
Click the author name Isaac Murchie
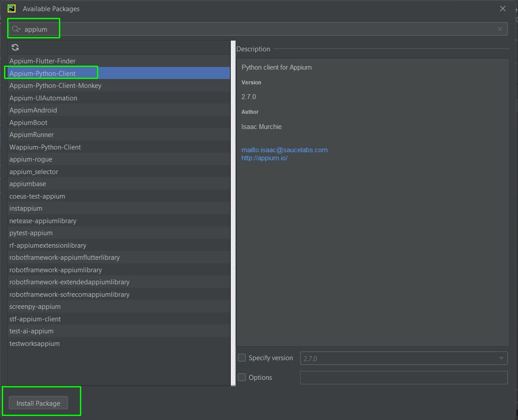(x=261, y=126)
